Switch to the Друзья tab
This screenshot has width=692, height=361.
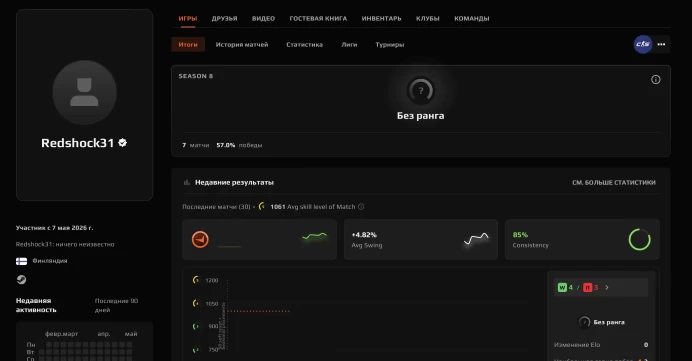[x=224, y=19]
